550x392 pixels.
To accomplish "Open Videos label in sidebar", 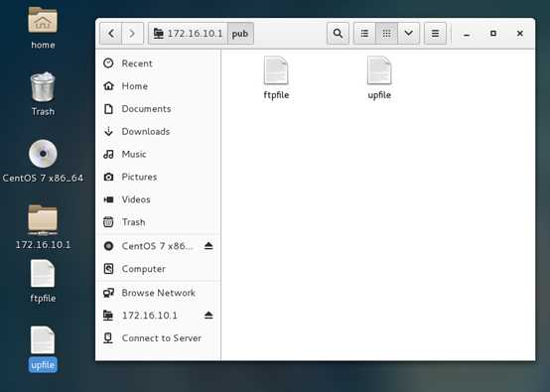I will point(136,199).
